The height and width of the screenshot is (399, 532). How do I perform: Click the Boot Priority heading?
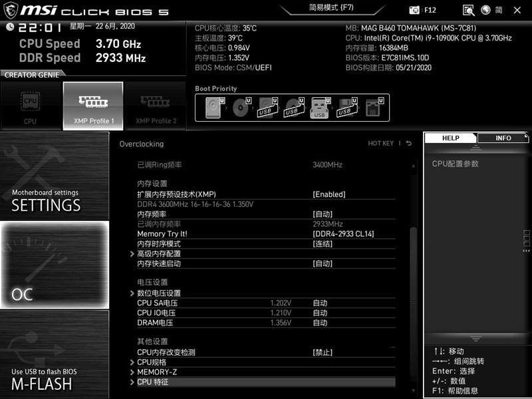coord(215,88)
